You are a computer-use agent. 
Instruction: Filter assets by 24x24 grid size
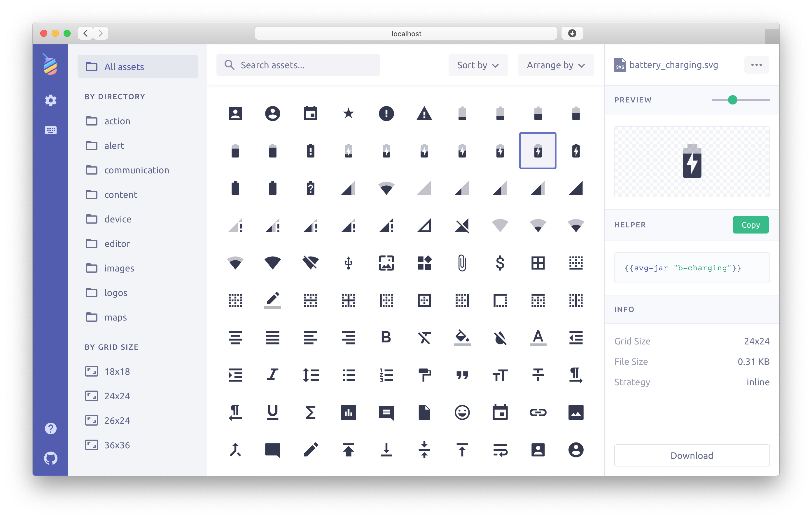117,396
